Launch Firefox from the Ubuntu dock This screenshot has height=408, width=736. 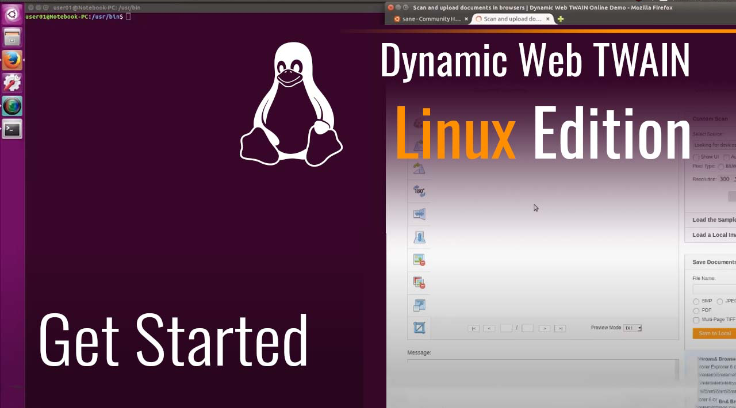(x=12, y=60)
